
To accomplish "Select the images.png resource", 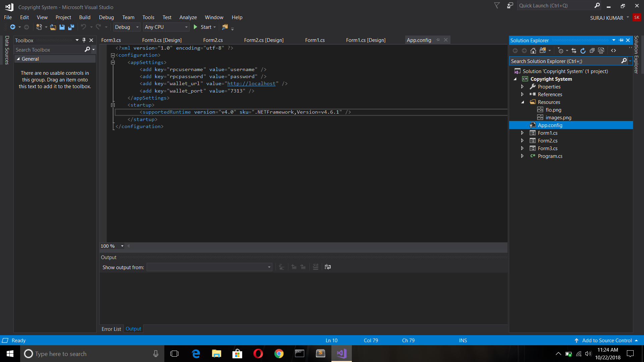I will (x=558, y=117).
